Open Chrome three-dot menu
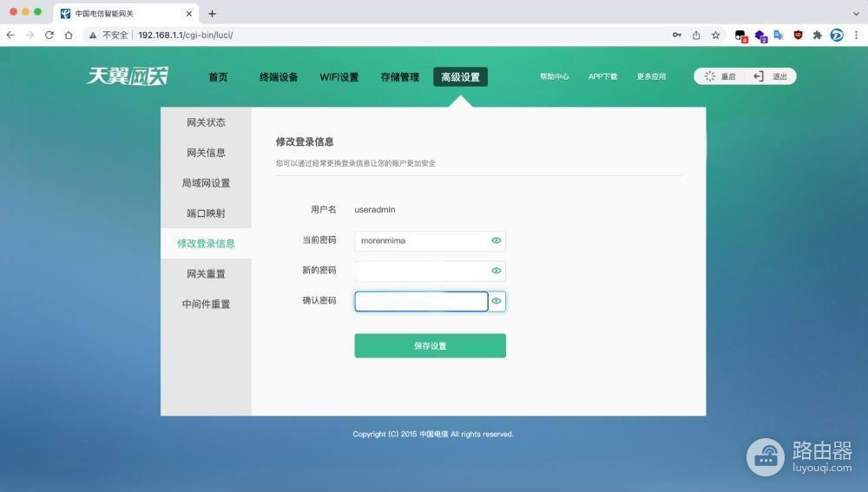Screen dimensions: 868x492 tap(857, 35)
